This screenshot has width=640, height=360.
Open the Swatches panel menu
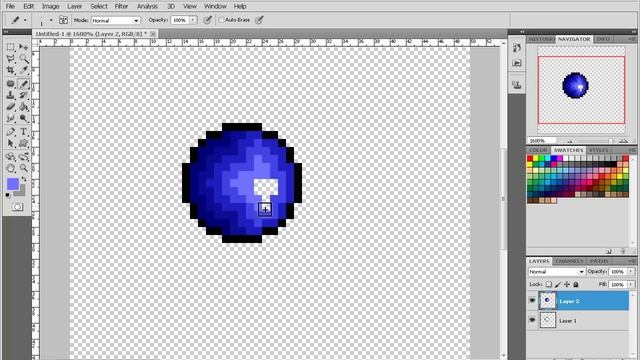pyautogui.click(x=631, y=150)
